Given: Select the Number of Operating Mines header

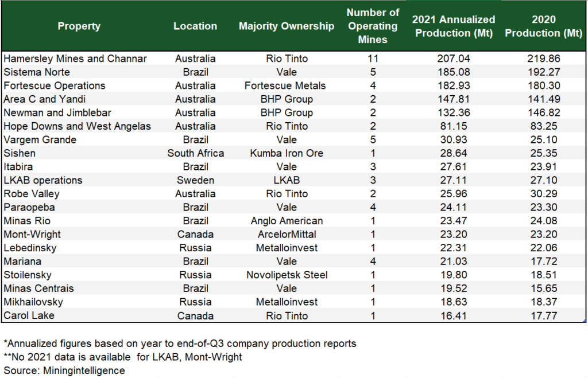Looking at the screenshot, I should coord(373,26).
